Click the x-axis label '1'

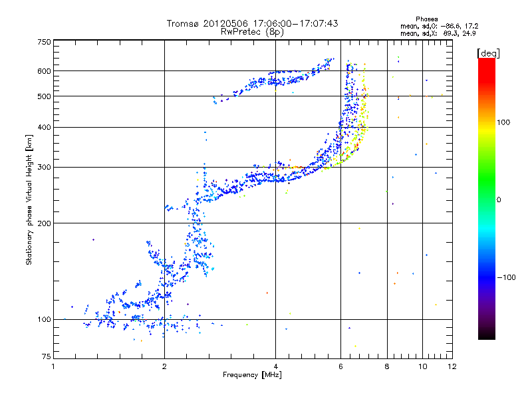click(x=53, y=366)
